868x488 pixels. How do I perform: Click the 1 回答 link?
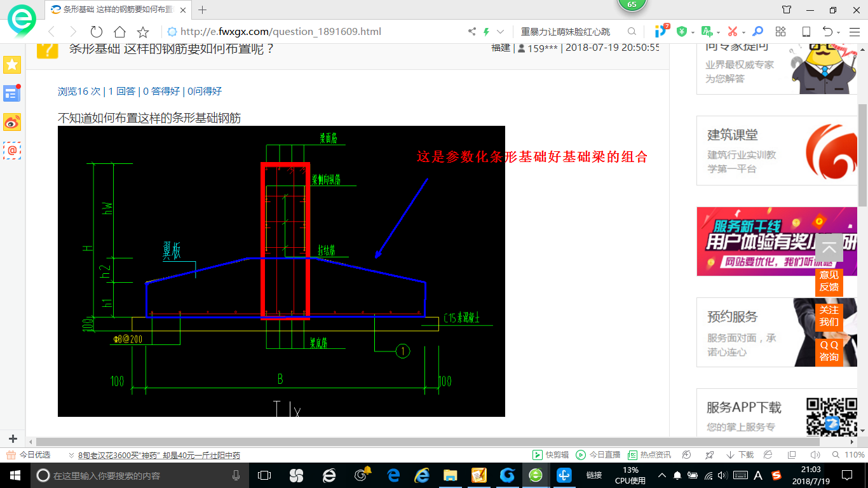[121, 91]
